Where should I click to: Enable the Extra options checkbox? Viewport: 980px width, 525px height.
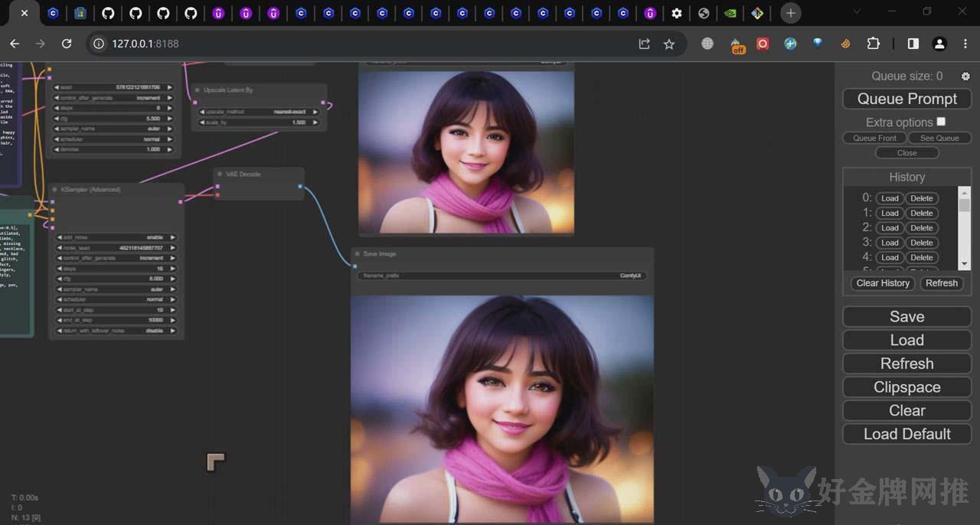tap(941, 122)
